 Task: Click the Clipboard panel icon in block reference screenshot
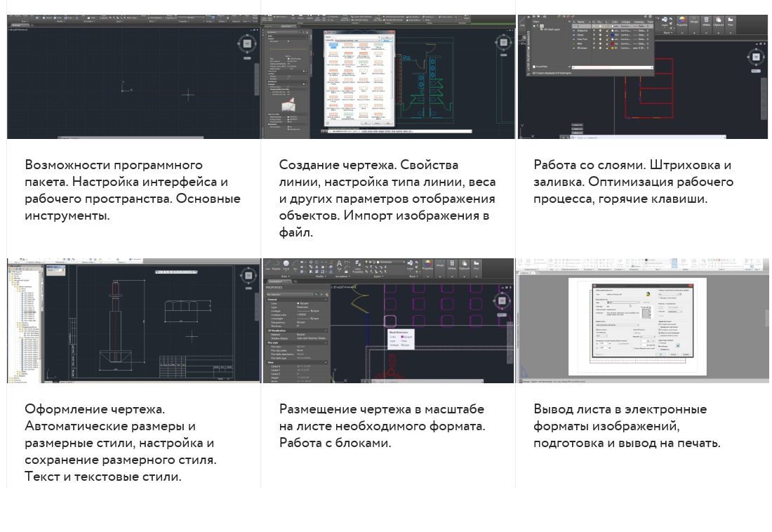click(464, 265)
